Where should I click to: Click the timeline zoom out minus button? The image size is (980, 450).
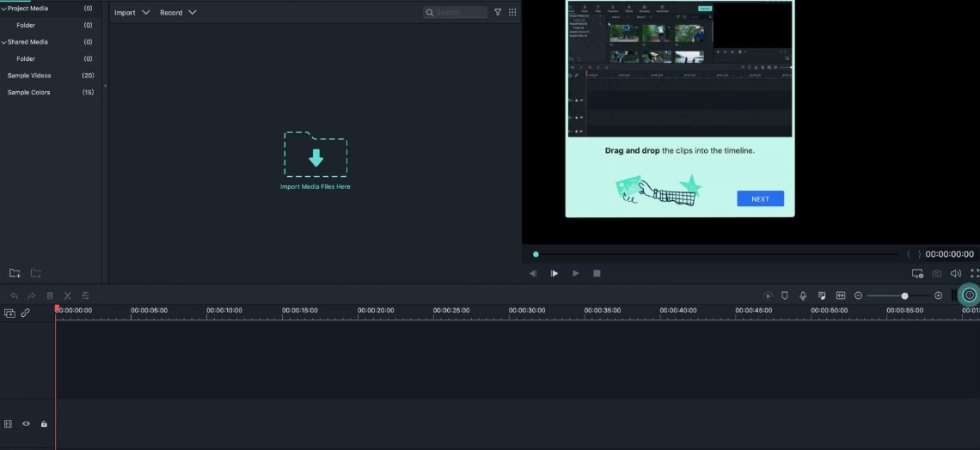(858, 295)
